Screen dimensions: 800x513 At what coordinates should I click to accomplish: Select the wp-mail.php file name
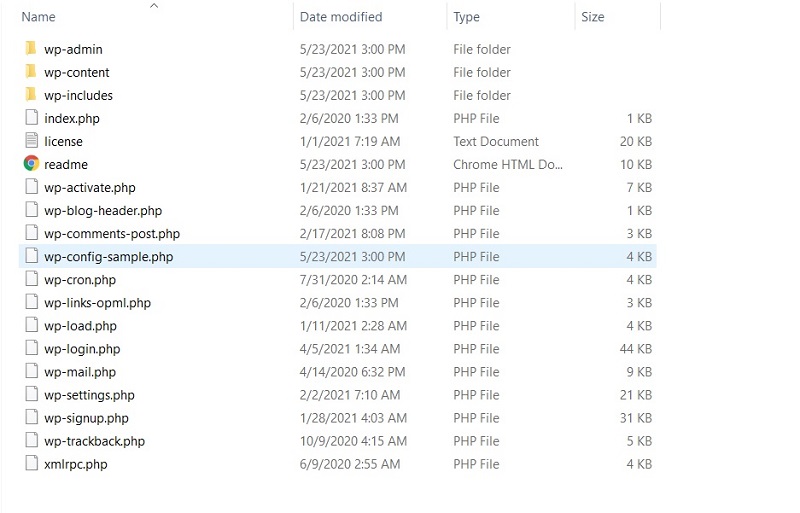coord(80,372)
